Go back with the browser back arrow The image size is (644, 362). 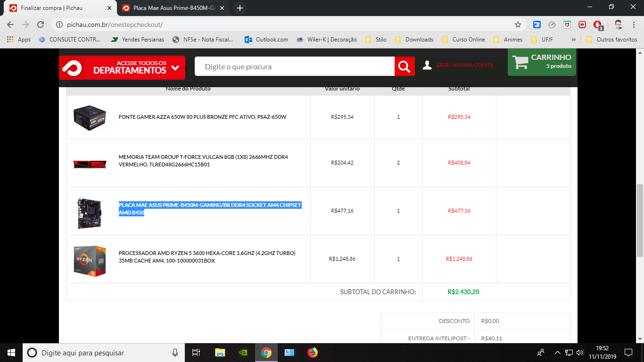10,25
